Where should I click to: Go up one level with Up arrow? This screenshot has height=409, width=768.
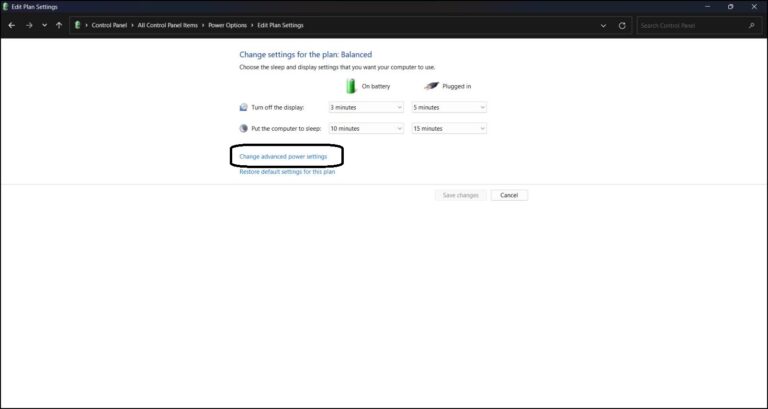coord(59,25)
